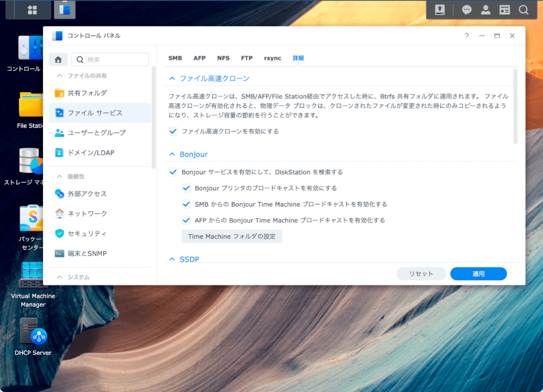This screenshot has width=543, height=392.
Task: Click the help question mark icon
Action: click(x=467, y=35)
